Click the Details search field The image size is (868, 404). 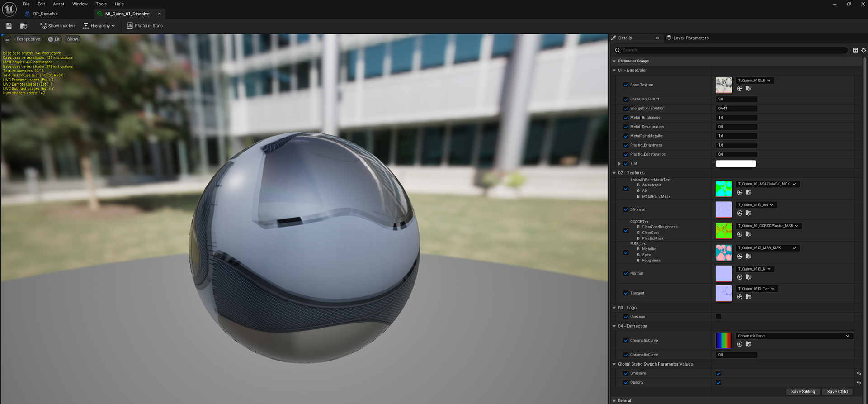point(730,50)
